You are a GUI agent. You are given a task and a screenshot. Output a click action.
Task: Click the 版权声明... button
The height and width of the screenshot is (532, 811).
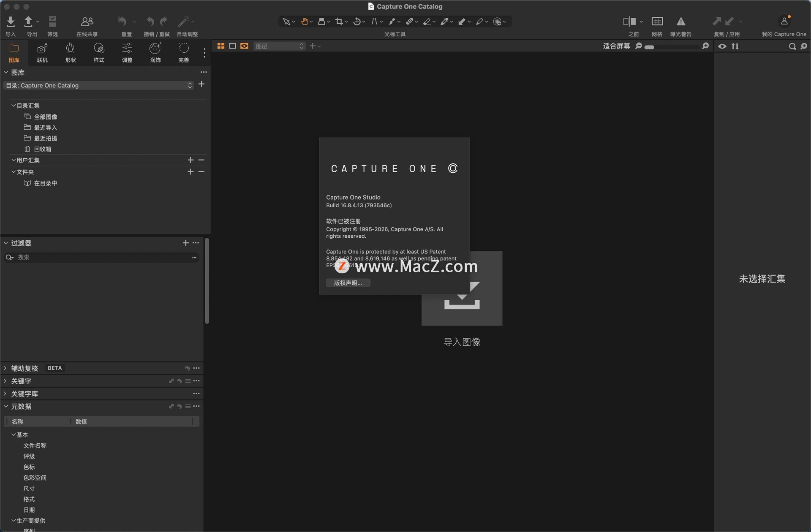tap(348, 283)
